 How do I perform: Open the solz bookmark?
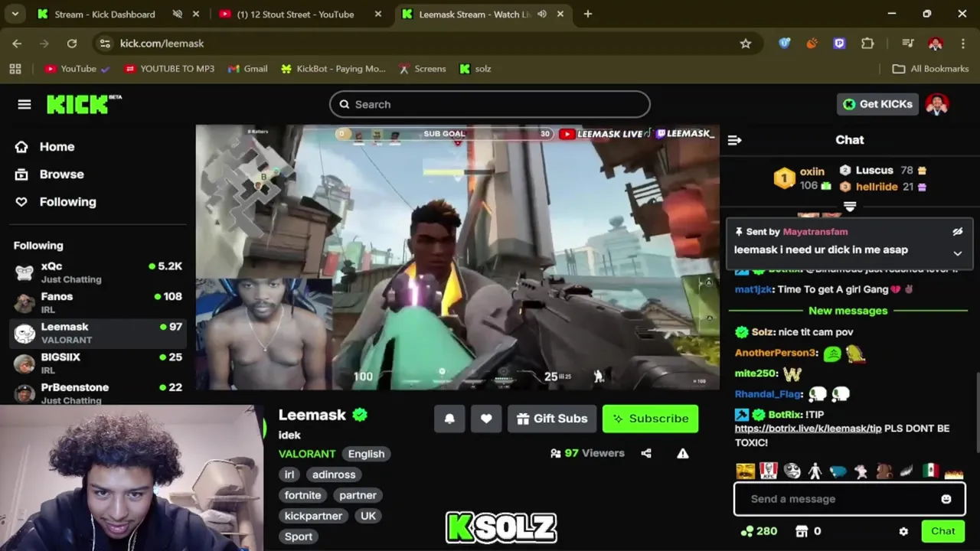pos(475,69)
